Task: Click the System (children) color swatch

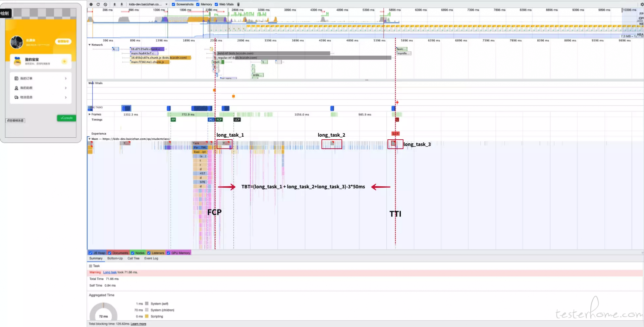Action: click(x=147, y=310)
